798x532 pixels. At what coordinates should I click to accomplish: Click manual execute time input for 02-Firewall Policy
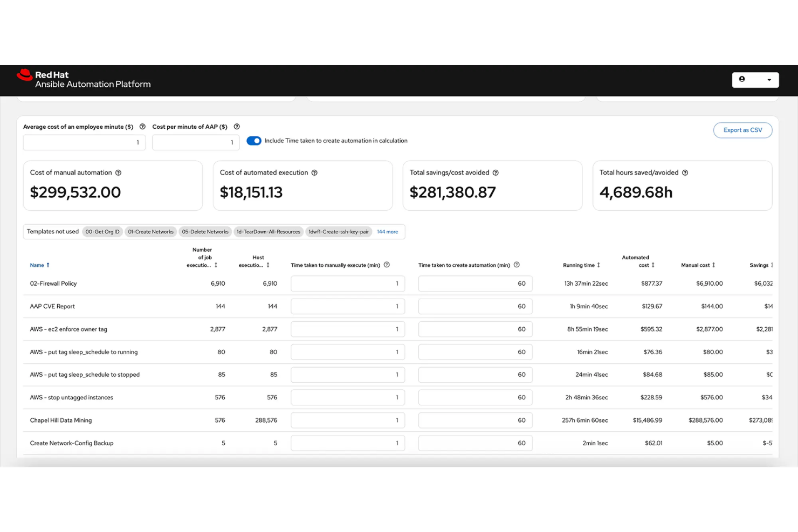(x=347, y=283)
